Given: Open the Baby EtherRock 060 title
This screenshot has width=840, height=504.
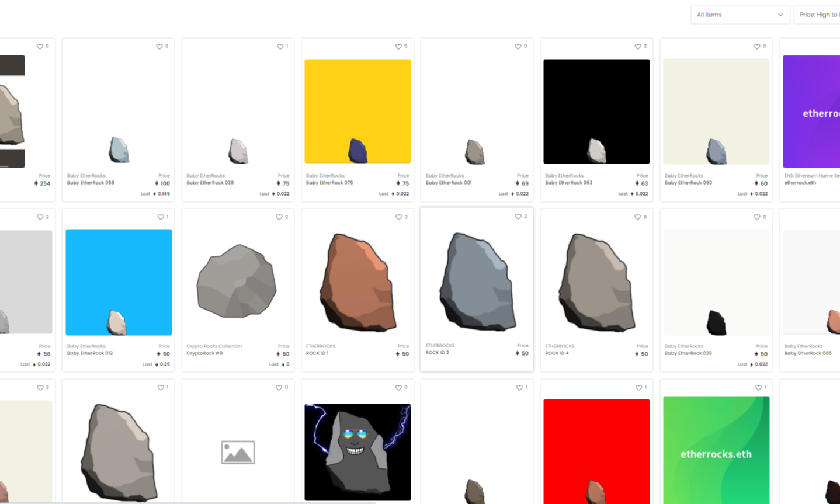Looking at the screenshot, I should coord(688,183).
